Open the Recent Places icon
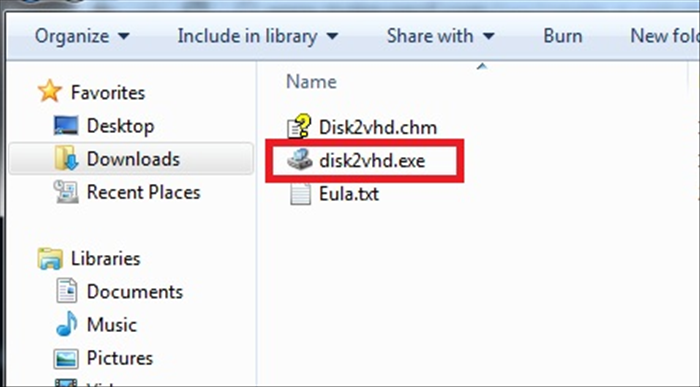Screen dimensions: 700x387 pyautogui.click(x=66, y=192)
